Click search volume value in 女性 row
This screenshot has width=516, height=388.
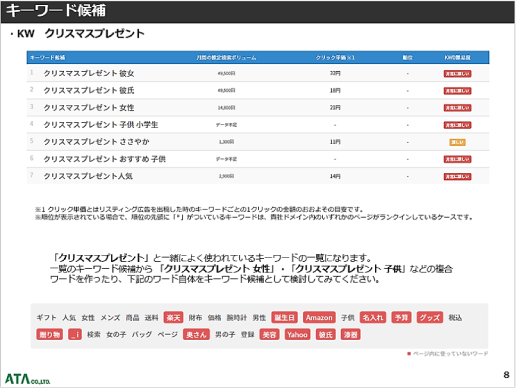pyautogui.click(x=226, y=108)
